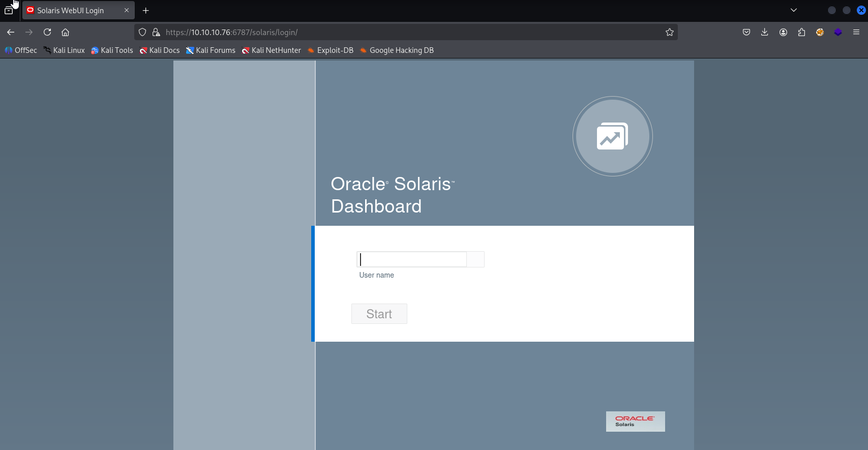Open the Google Hacking DB bookmark
868x450 pixels.
point(397,50)
